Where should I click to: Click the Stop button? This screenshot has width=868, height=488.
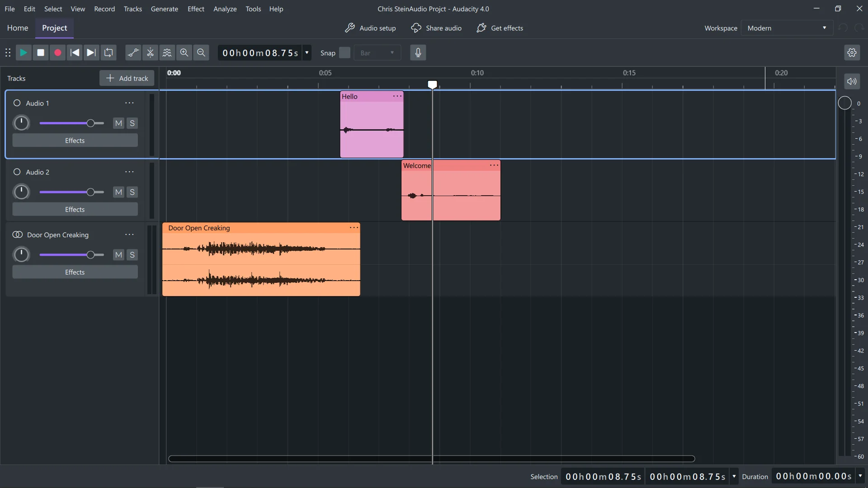[40, 53]
